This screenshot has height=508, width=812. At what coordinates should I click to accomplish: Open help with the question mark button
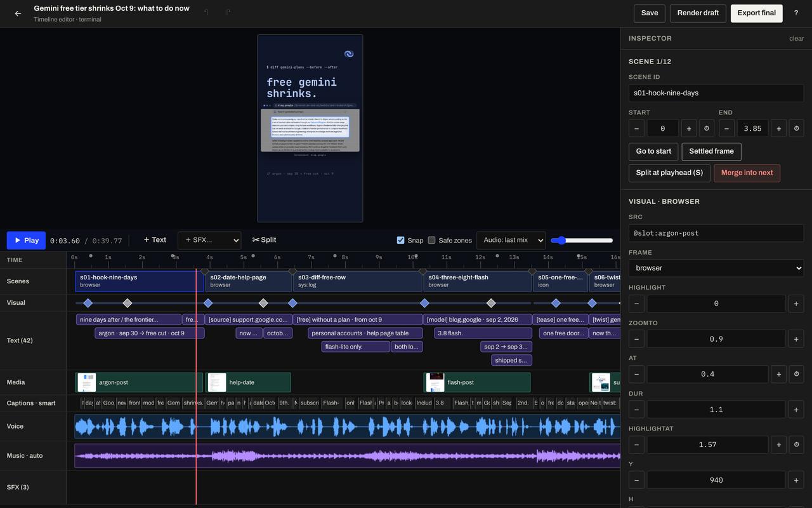coord(796,13)
